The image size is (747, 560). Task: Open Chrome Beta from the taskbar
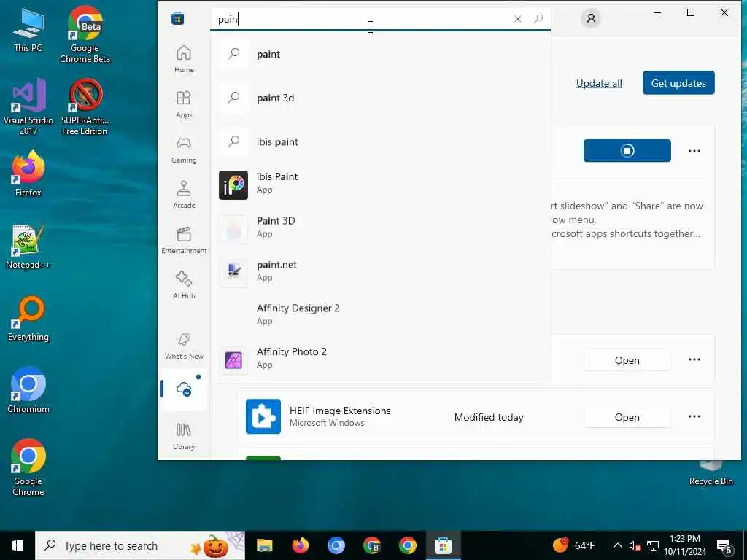pyautogui.click(x=371, y=545)
